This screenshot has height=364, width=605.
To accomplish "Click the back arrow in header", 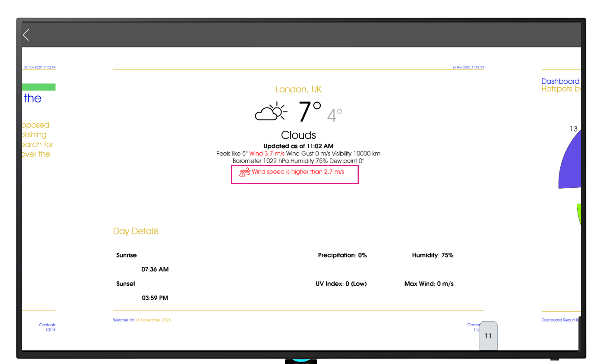I will (x=26, y=35).
